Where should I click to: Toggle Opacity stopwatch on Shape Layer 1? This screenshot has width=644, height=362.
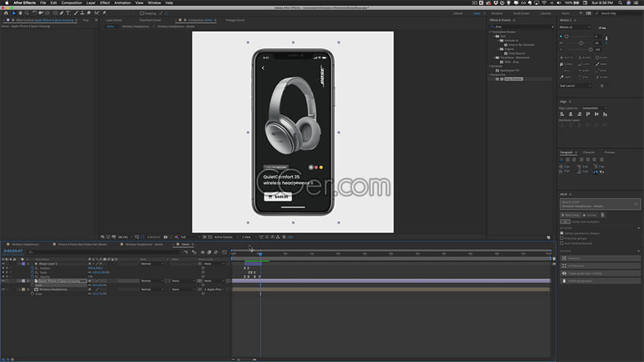click(32, 276)
